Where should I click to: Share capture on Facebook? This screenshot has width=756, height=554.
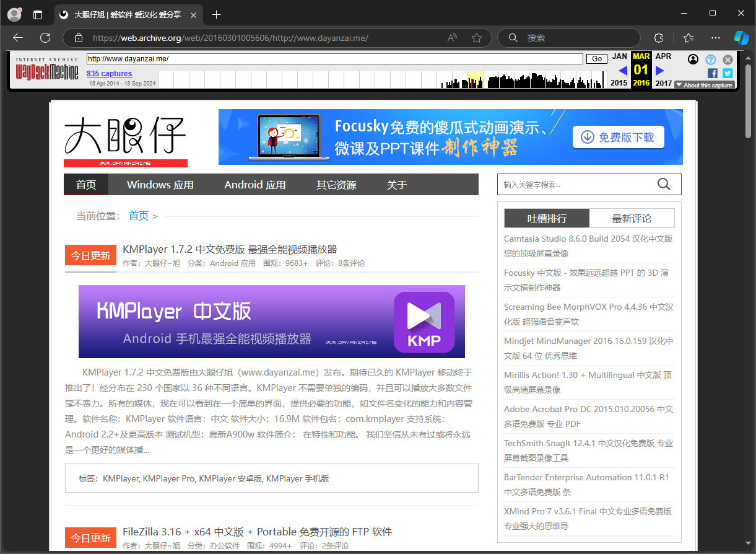click(713, 73)
